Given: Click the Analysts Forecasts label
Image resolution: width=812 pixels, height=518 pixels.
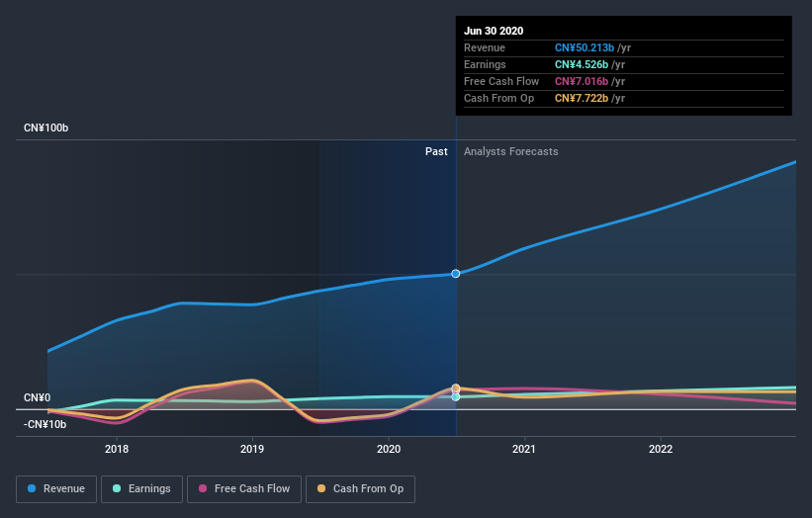Looking at the screenshot, I should click(511, 151).
